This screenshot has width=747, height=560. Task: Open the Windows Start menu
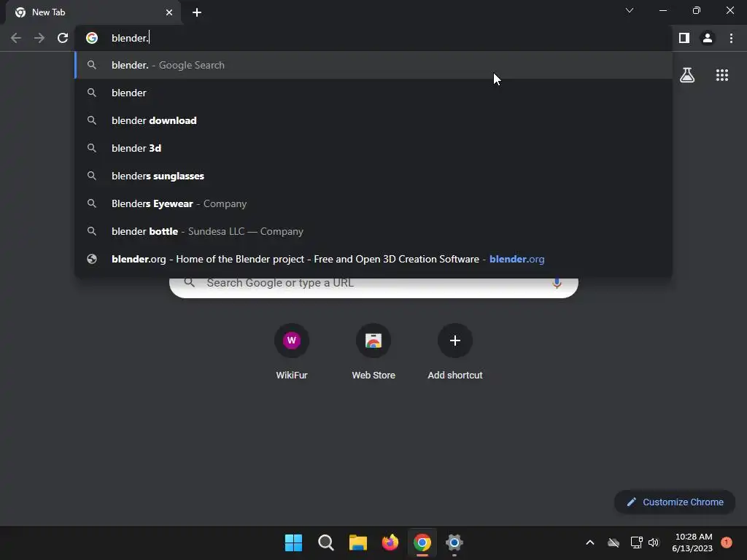tap(293, 542)
